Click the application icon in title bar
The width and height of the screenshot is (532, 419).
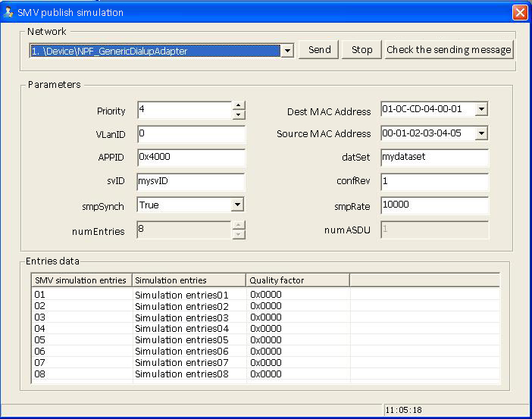tap(8, 12)
